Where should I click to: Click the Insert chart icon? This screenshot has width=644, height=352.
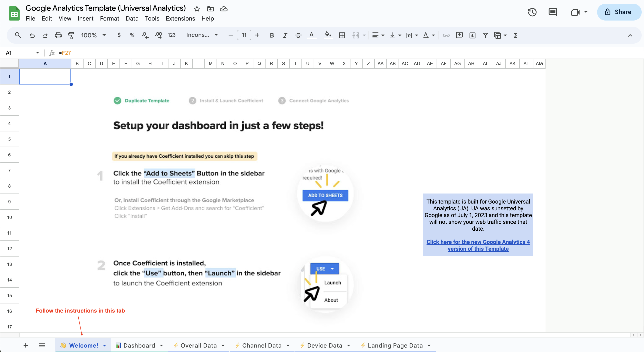click(472, 35)
